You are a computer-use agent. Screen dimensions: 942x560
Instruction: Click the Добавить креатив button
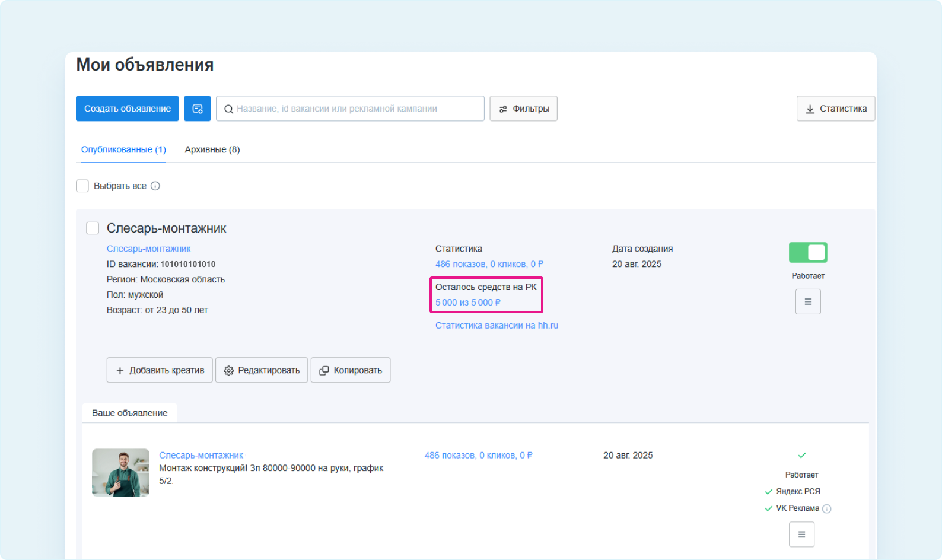pyautogui.click(x=160, y=370)
